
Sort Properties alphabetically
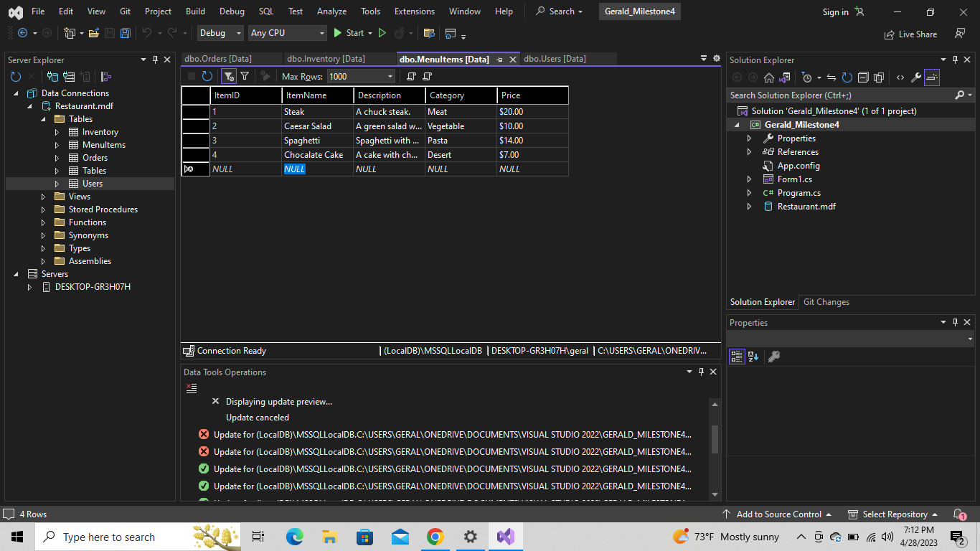754,356
